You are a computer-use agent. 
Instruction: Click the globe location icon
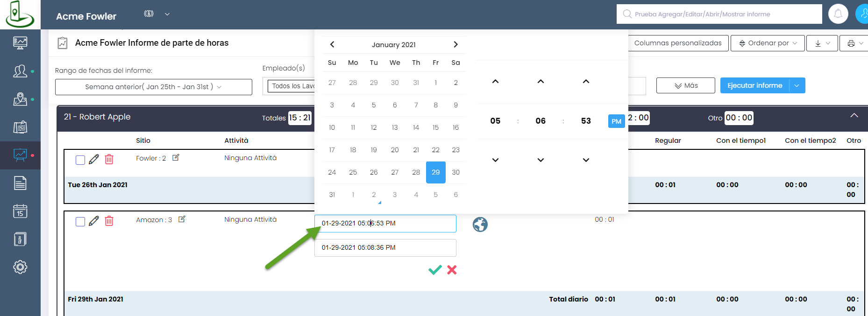[480, 225]
